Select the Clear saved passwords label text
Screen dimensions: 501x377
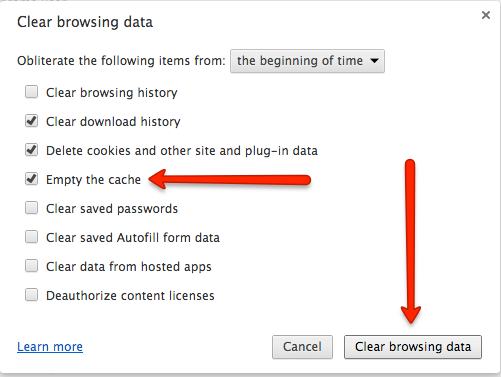click(x=112, y=209)
